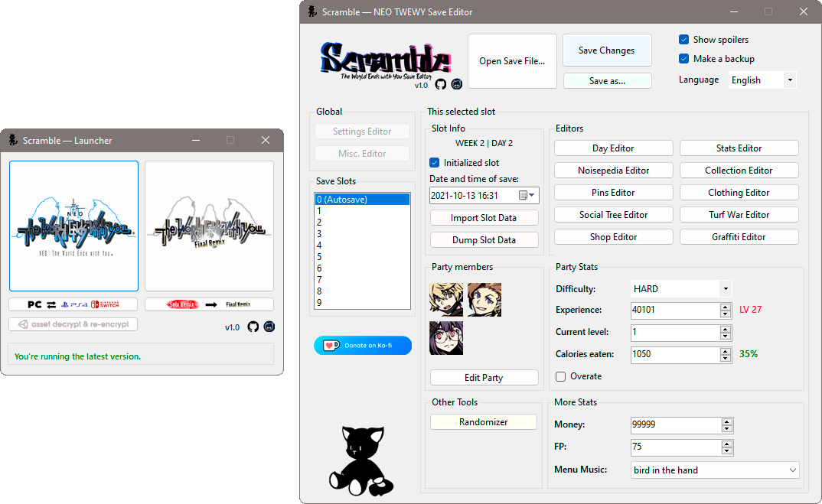Click Edit Party button

[x=484, y=378]
